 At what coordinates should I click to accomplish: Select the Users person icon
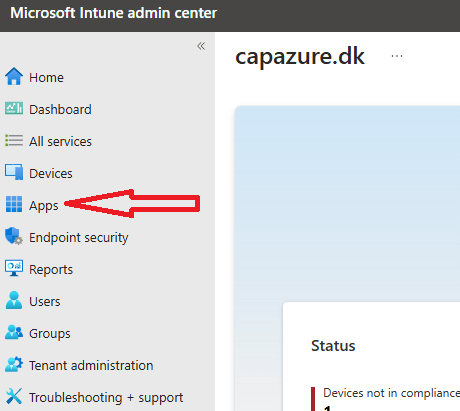[x=14, y=300]
